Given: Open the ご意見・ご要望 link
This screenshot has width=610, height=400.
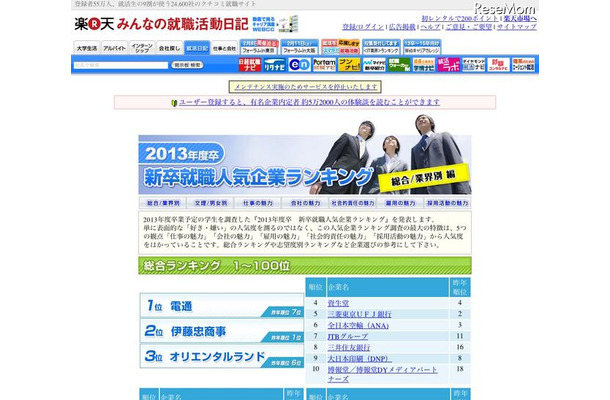Looking at the screenshot, I should click(x=468, y=27).
